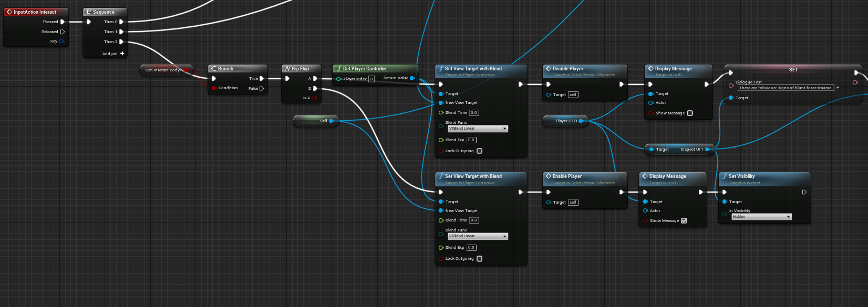Click the Is A boolean pin on Flip Flop
Image resolution: width=868 pixels, height=307 pixels.
(314, 98)
